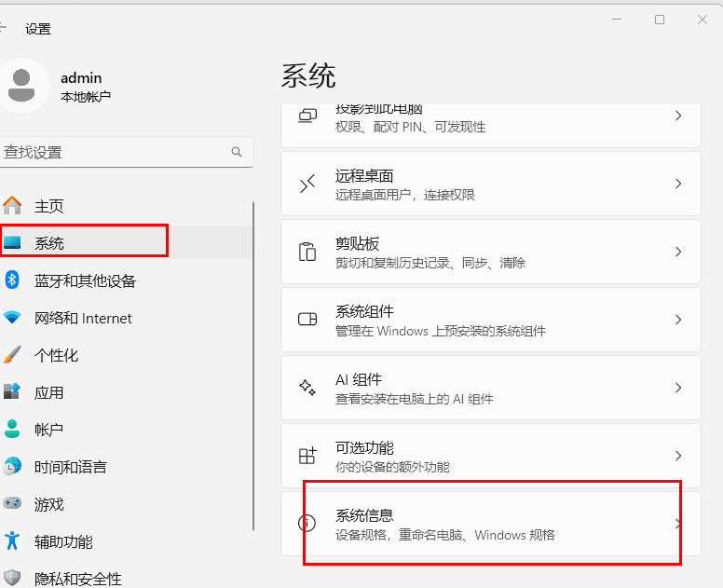
Task: Open chevron on 剪贴板 row
Action: pos(678,252)
